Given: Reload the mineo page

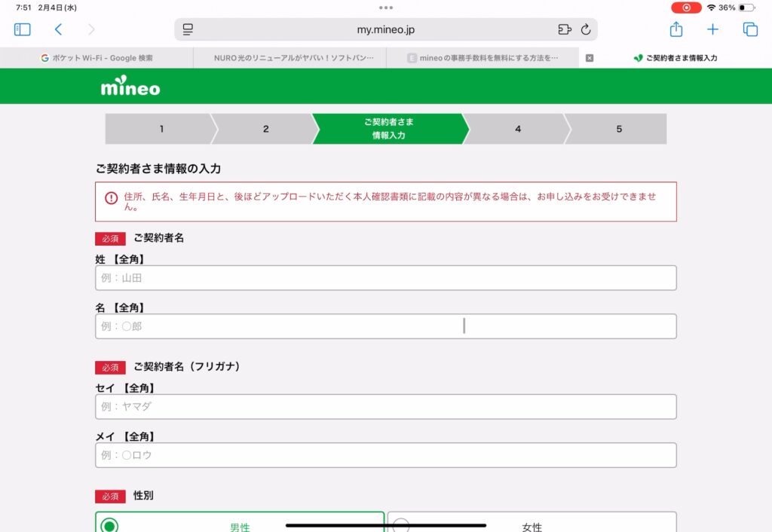Looking at the screenshot, I should coord(586,29).
